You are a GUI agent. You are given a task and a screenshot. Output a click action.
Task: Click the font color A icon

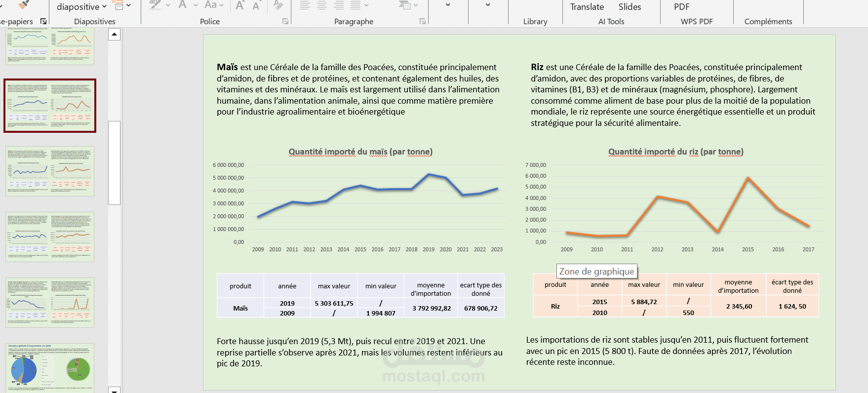[183, 5]
